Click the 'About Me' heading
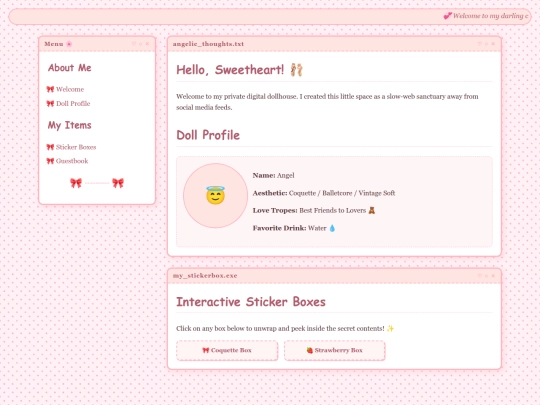Viewport: 540px width, 405px height. point(70,68)
